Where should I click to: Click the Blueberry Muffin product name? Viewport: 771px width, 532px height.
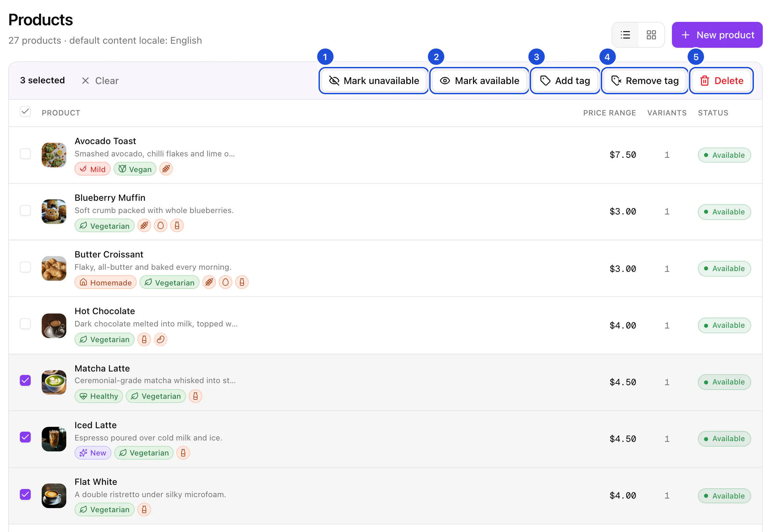tap(110, 198)
